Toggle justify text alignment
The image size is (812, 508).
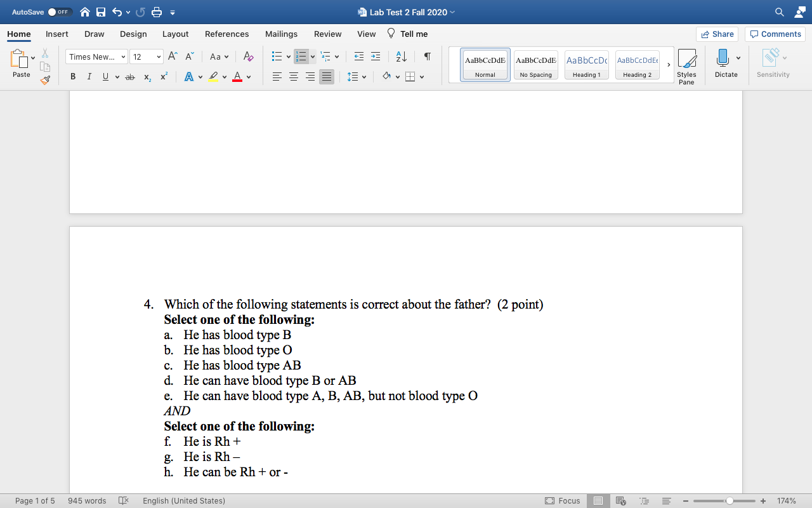(326, 77)
